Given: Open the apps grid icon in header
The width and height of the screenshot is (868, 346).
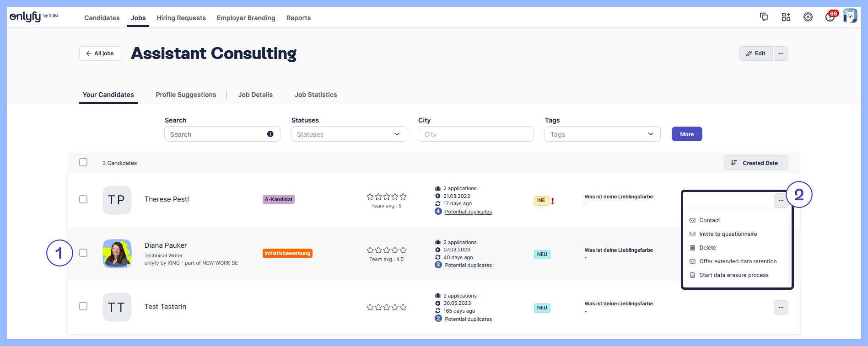Looking at the screenshot, I should pyautogui.click(x=786, y=17).
